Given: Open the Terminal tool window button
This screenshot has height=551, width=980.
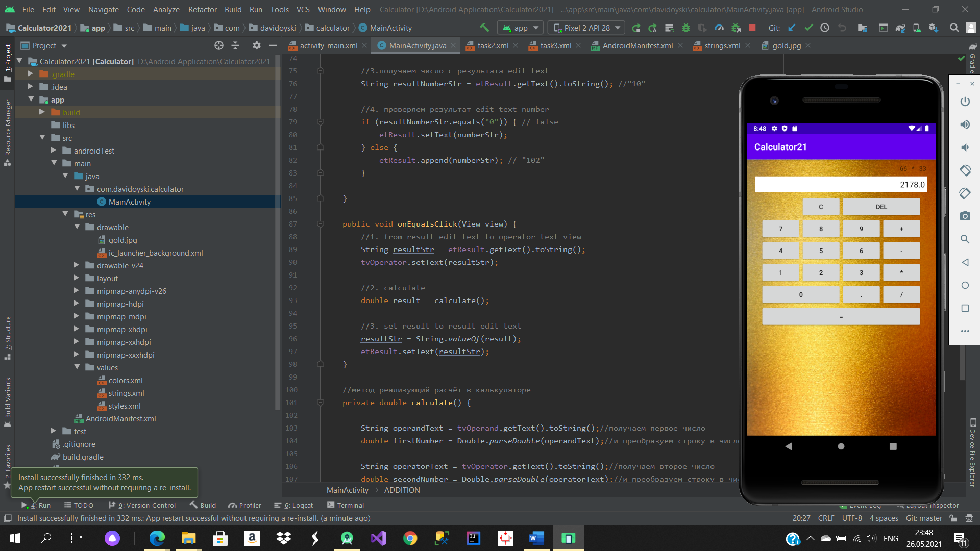Looking at the screenshot, I should point(346,505).
